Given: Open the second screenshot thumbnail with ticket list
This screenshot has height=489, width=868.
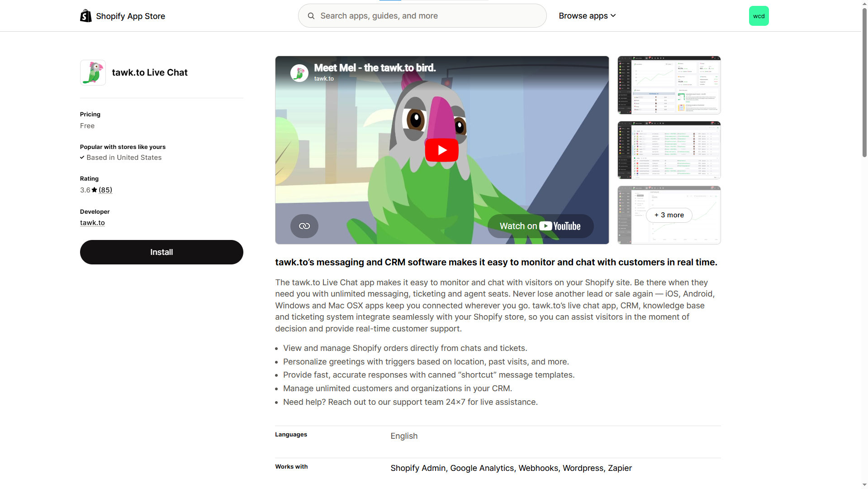Looking at the screenshot, I should pyautogui.click(x=669, y=150).
